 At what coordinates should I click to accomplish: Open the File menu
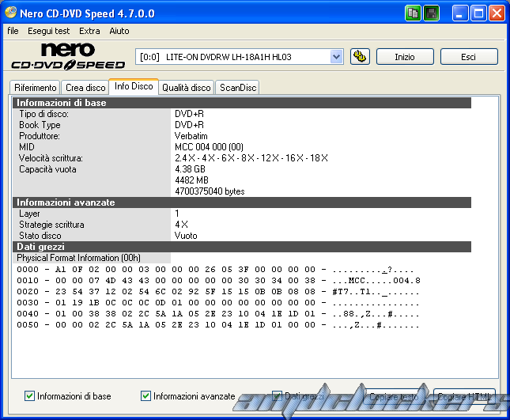point(13,31)
